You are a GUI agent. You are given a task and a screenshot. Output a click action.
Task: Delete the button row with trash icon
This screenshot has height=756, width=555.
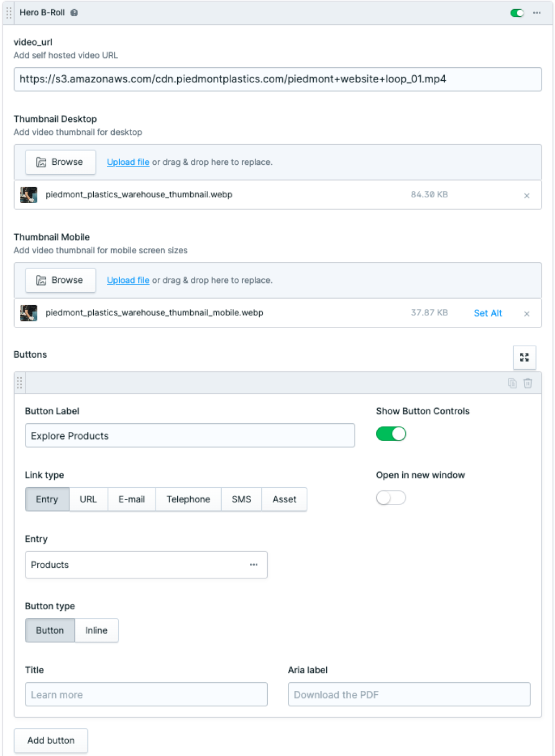tap(528, 383)
